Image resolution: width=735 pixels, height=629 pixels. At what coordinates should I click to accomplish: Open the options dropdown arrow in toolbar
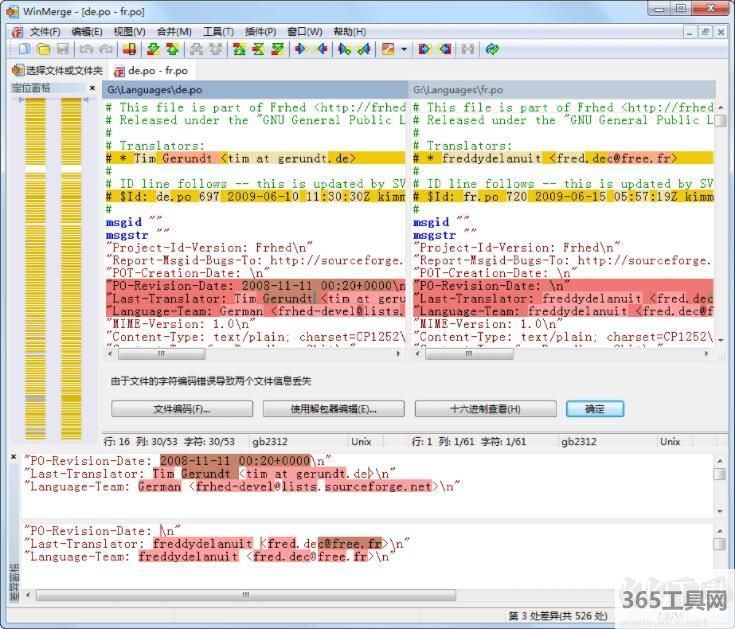click(x=404, y=49)
